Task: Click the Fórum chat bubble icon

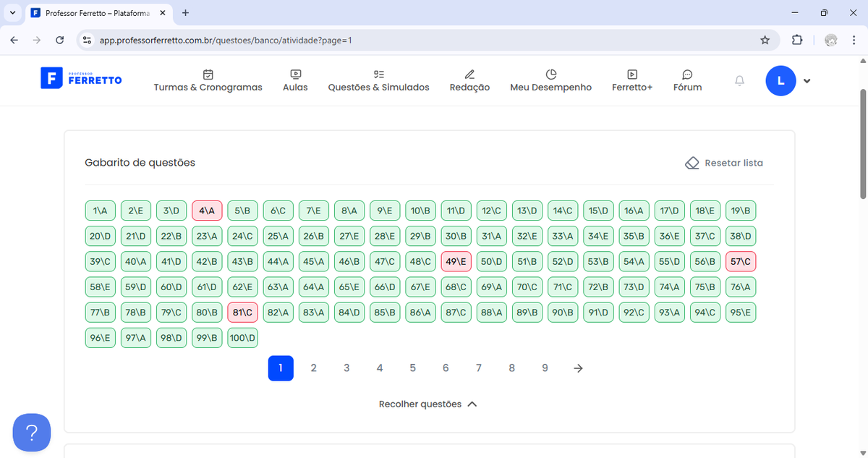Action: pos(688,74)
